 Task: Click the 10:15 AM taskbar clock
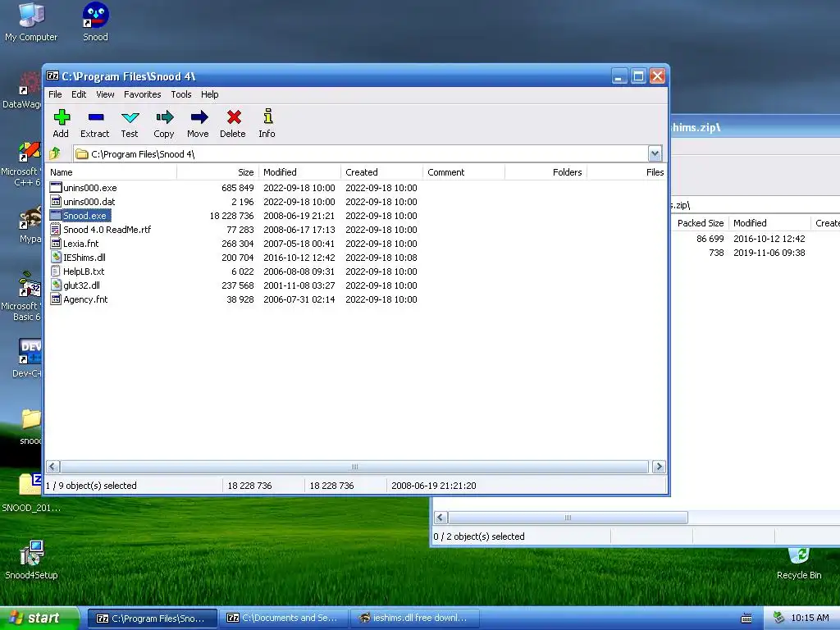click(x=810, y=618)
